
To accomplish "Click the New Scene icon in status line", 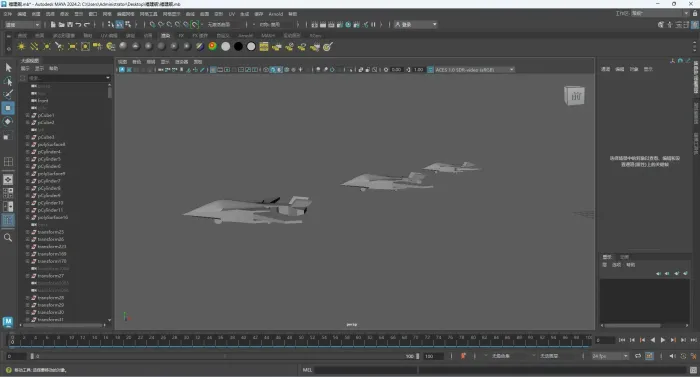I will [53, 25].
